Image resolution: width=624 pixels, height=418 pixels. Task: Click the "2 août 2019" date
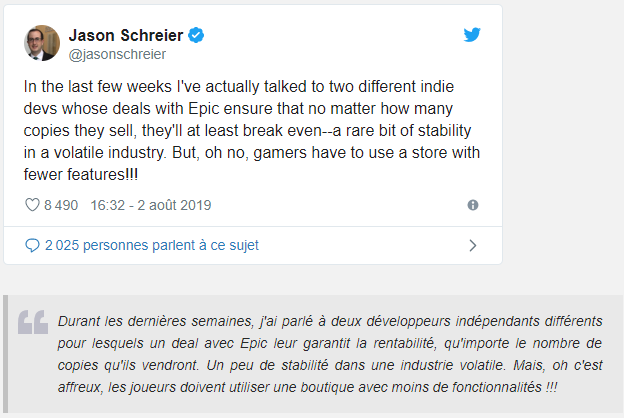[174, 205]
